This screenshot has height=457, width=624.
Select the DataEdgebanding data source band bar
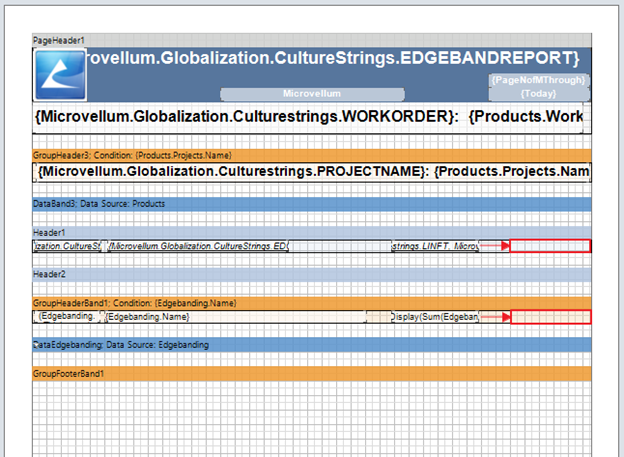(x=312, y=345)
